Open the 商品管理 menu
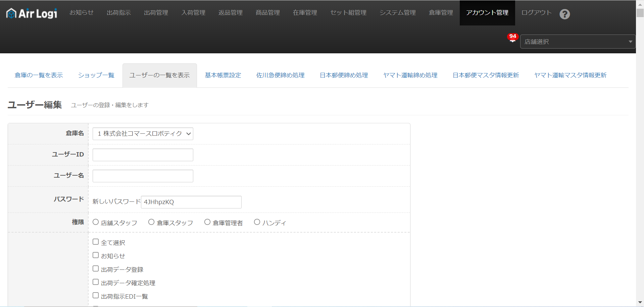 tap(267, 13)
